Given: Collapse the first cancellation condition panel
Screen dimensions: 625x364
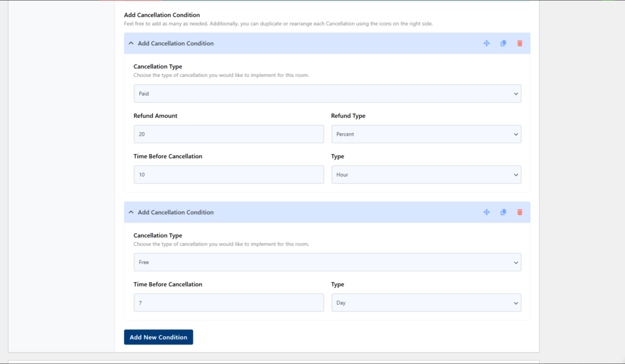Looking at the screenshot, I should click(131, 43).
